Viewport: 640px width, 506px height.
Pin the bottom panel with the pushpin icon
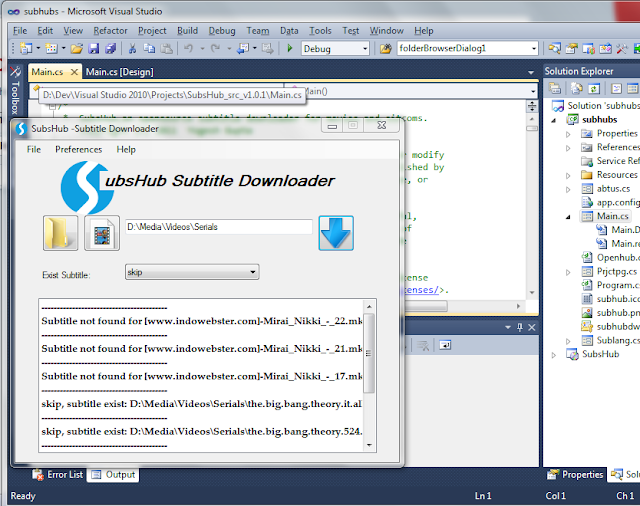tap(520, 327)
